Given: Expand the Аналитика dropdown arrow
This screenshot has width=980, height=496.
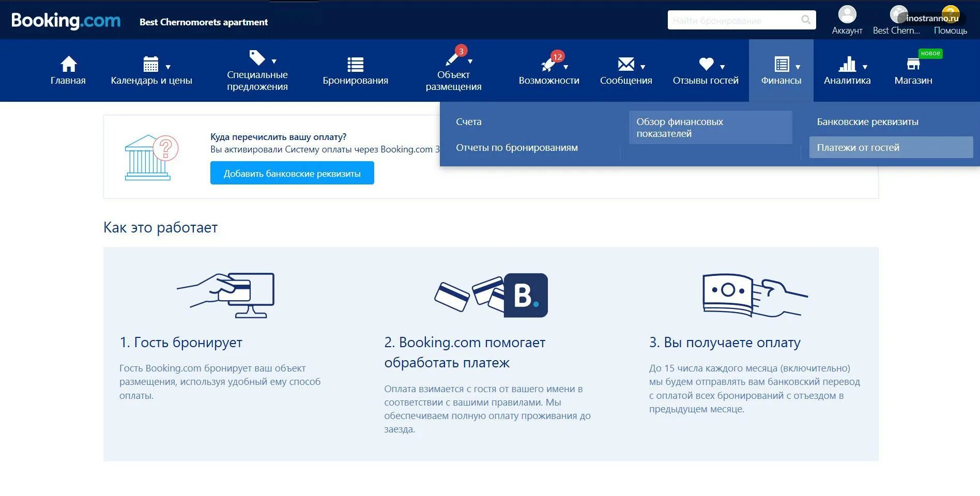Looking at the screenshot, I should [x=865, y=67].
